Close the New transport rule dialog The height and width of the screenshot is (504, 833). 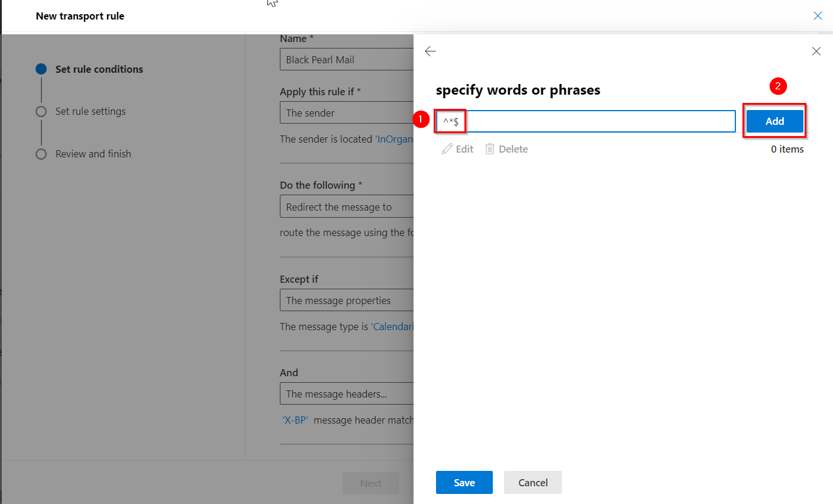[x=818, y=16]
